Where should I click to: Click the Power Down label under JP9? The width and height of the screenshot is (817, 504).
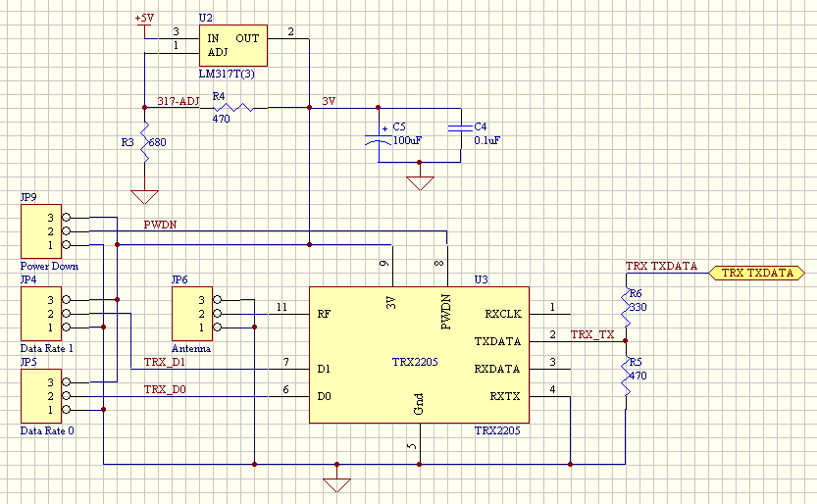[x=49, y=266]
